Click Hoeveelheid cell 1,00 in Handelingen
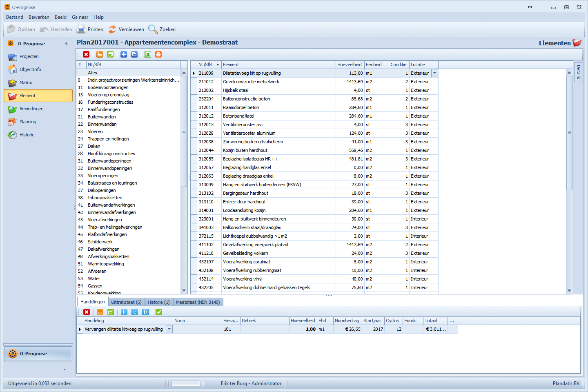This screenshot has height=392, width=588. click(x=303, y=329)
